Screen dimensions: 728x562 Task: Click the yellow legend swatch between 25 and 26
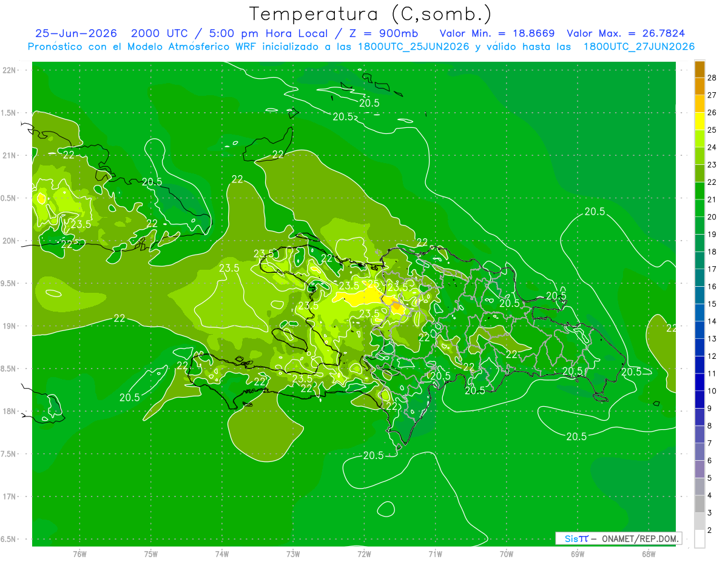[x=699, y=121]
